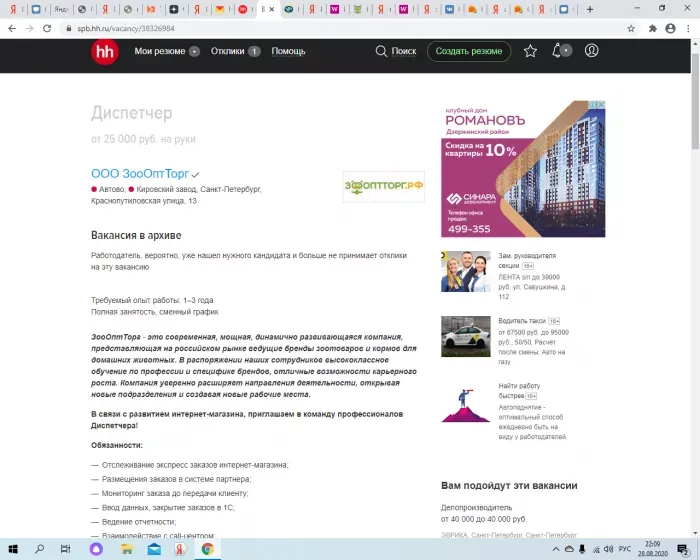
Task: Click the Романовъ apartment ad banner
Action: [x=523, y=169]
